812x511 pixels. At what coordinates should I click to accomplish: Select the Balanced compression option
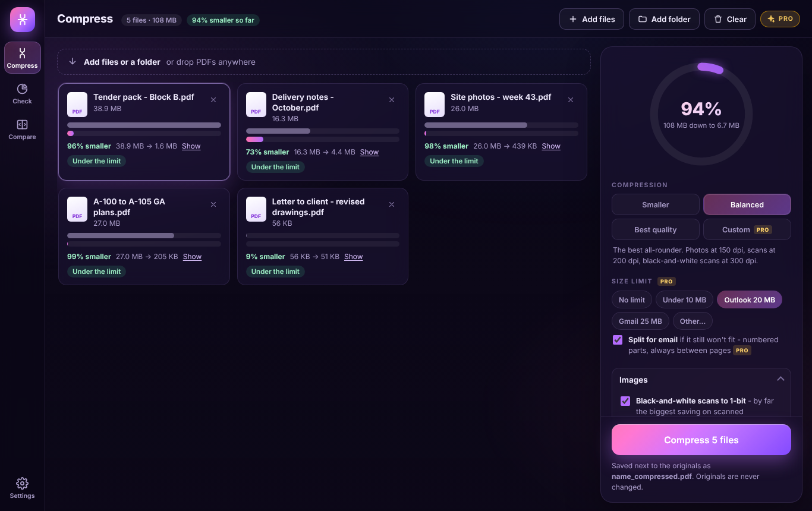[747, 204]
